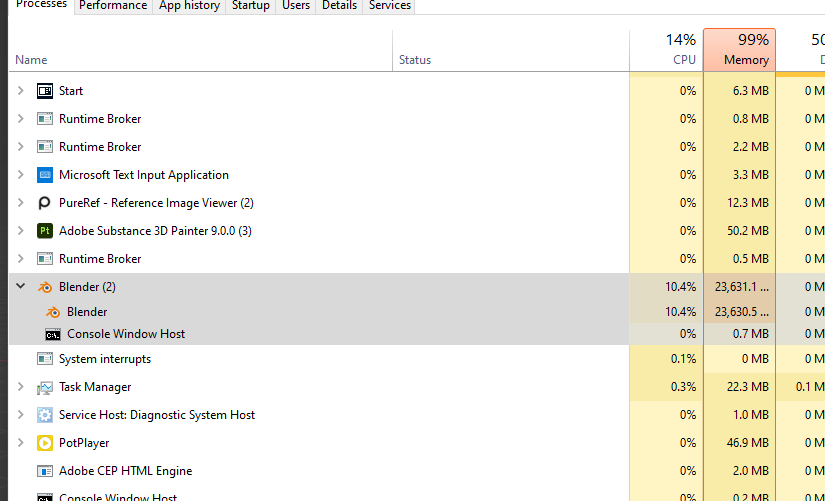Select the Processes tab

pyautogui.click(x=42, y=5)
